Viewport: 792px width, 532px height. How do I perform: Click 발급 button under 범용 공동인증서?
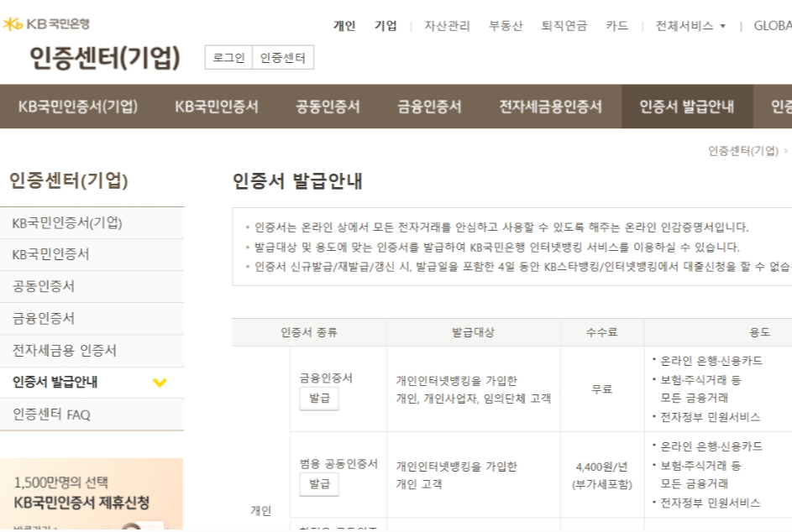(x=319, y=484)
